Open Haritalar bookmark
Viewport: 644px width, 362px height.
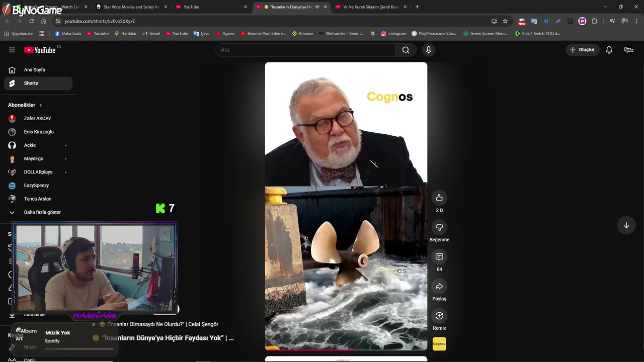point(125,34)
